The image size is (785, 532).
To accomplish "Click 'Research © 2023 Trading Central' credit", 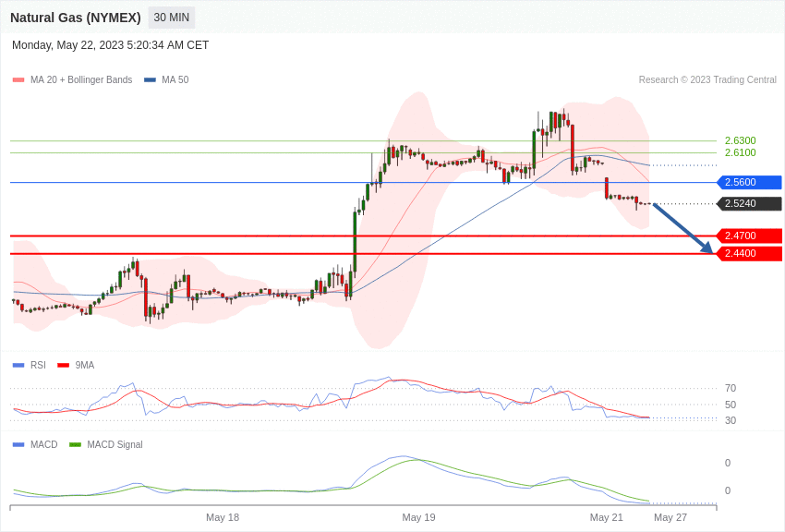I will tap(707, 80).
